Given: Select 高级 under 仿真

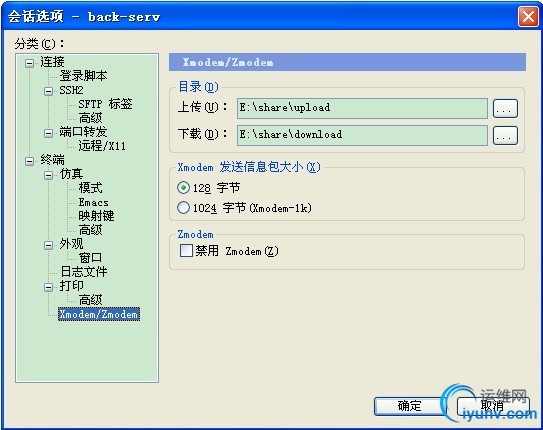Looking at the screenshot, I should click(90, 230).
